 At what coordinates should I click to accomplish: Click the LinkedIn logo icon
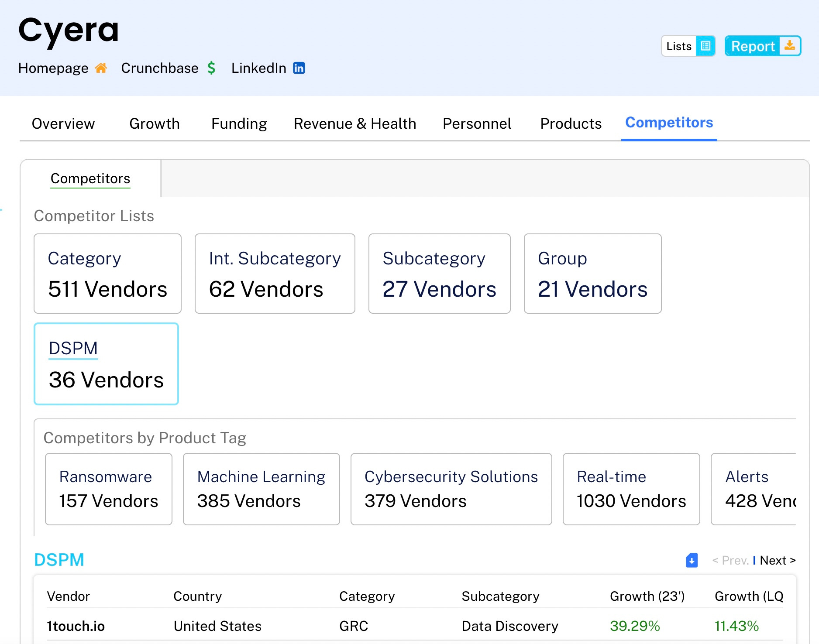tap(299, 68)
